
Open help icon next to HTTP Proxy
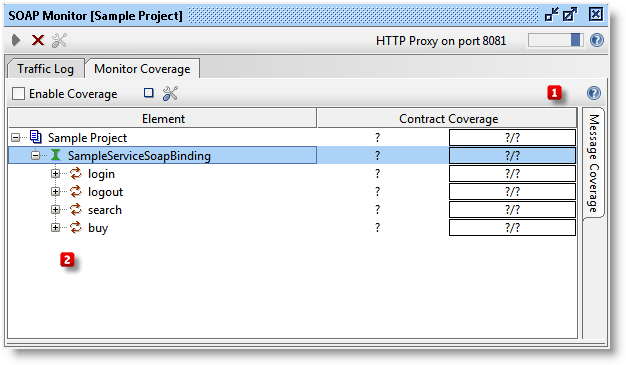coord(596,40)
